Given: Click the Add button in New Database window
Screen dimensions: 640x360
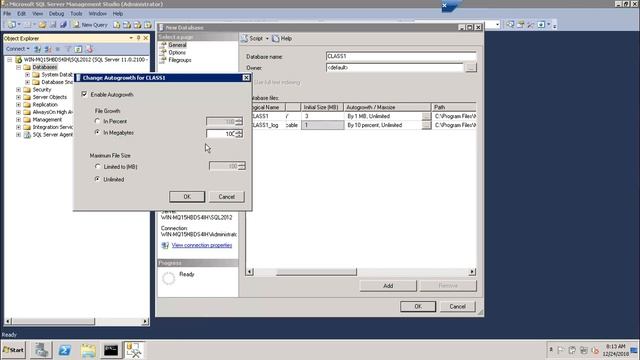Looking at the screenshot, I should (388, 286).
